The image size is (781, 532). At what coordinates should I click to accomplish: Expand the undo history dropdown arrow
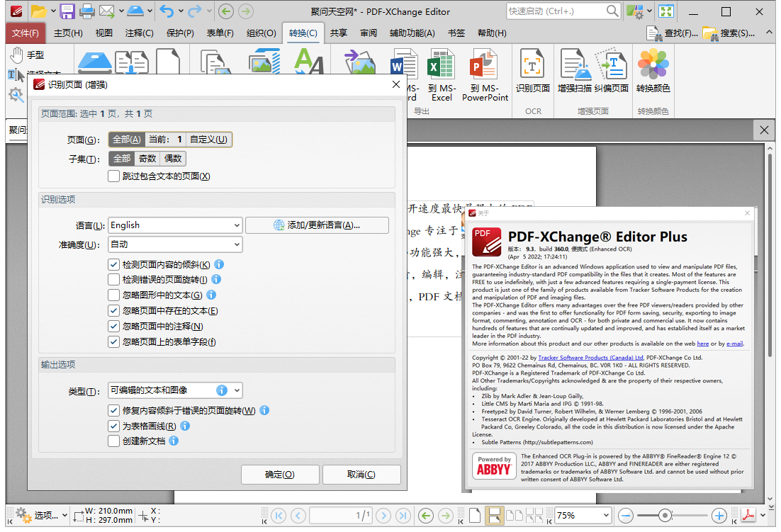180,11
